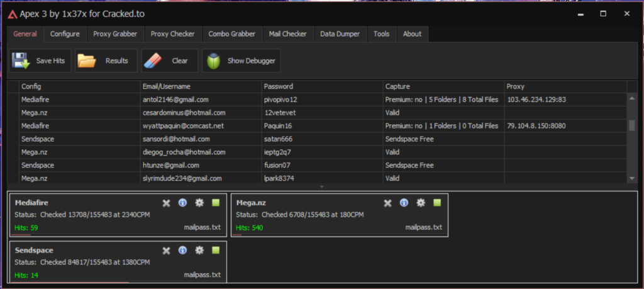Minimize the Apex 3 window
644x289 pixels.
(x=580, y=14)
